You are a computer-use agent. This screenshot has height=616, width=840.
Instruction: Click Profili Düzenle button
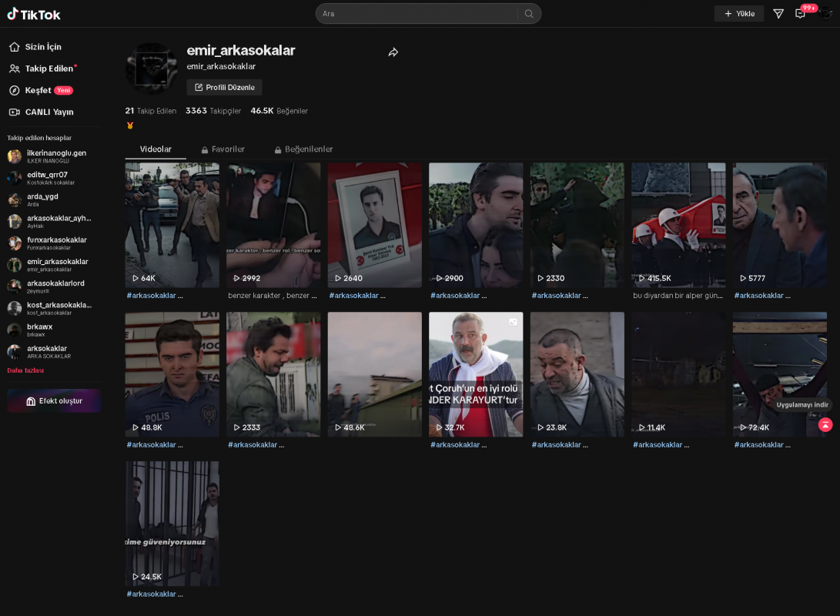pyautogui.click(x=225, y=87)
